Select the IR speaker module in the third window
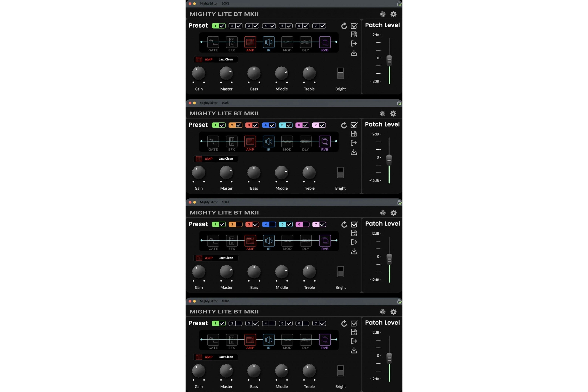Image resolution: width=588 pixels, height=392 pixels. [268, 240]
